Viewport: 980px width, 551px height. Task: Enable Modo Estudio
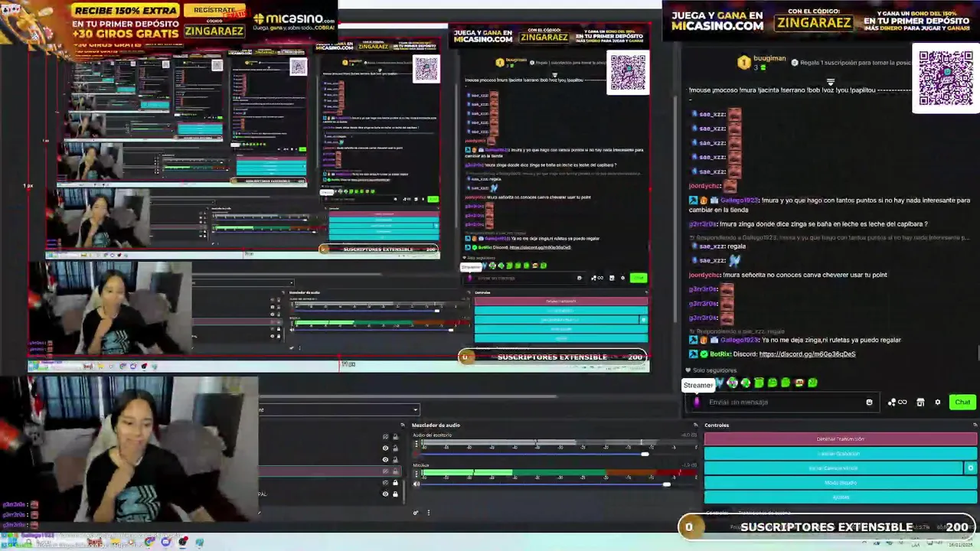(841, 482)
